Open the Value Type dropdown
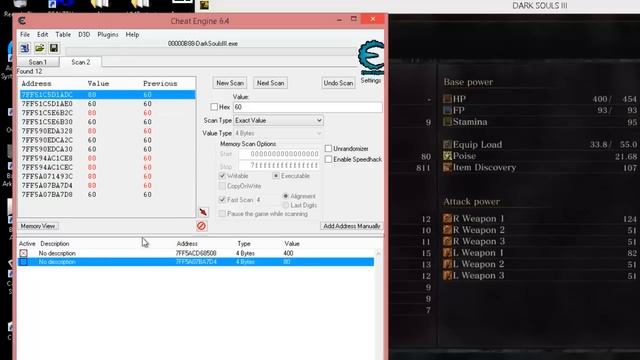The width and height of the screenshot is (640, 360). (278, 133)
